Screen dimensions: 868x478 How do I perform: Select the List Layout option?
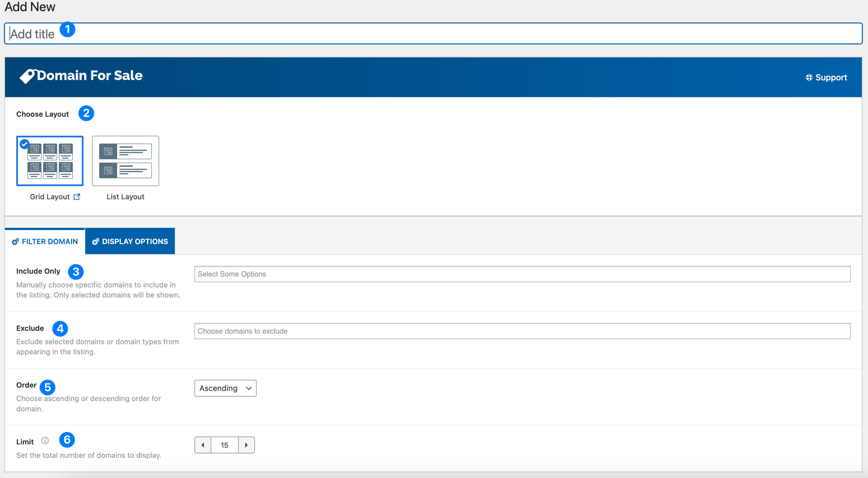[x=125, y=161]
